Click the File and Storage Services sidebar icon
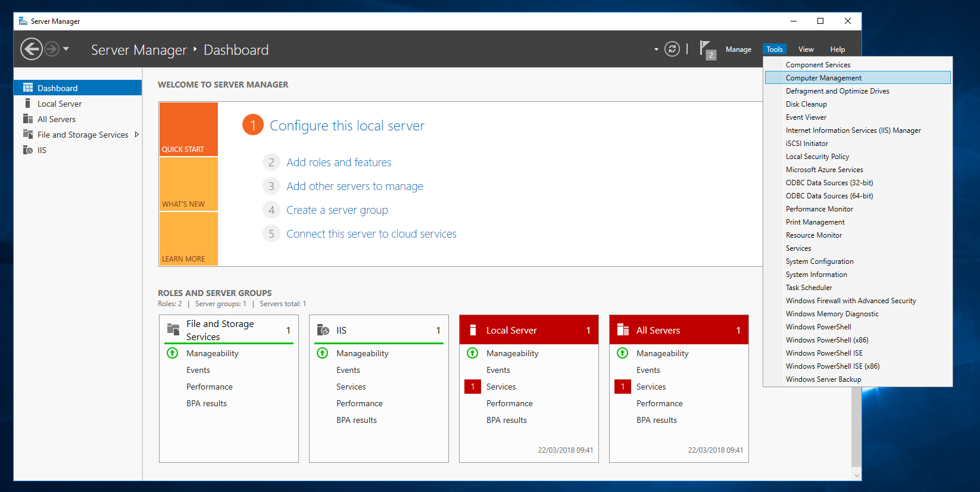The height and width of the screenshot is (492, 980). click(x=28, y=134)
